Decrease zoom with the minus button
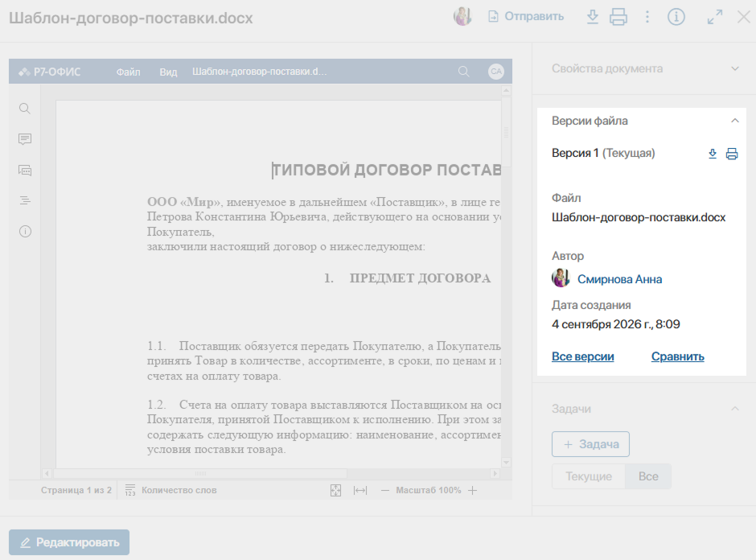 pos(384,491)
